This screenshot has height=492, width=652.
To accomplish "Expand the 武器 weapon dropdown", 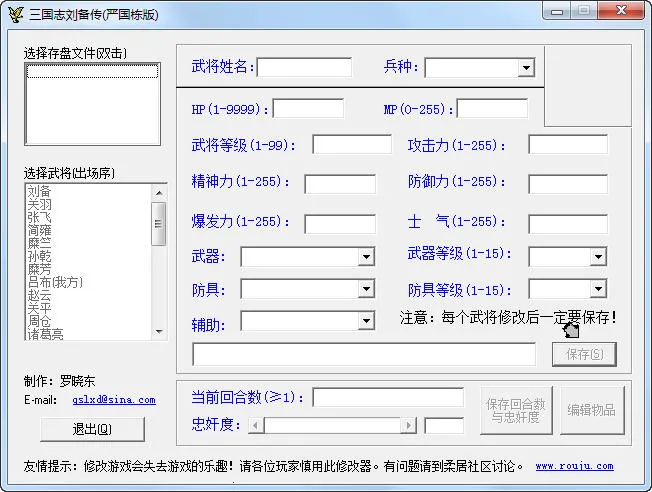I will (366, 257).
